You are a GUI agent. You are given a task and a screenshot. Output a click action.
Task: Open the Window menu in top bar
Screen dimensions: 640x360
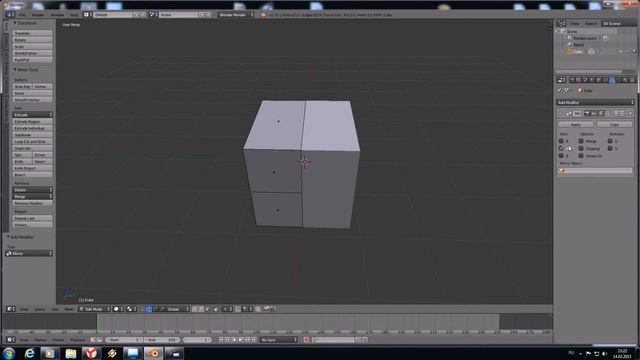pos(57,15)
